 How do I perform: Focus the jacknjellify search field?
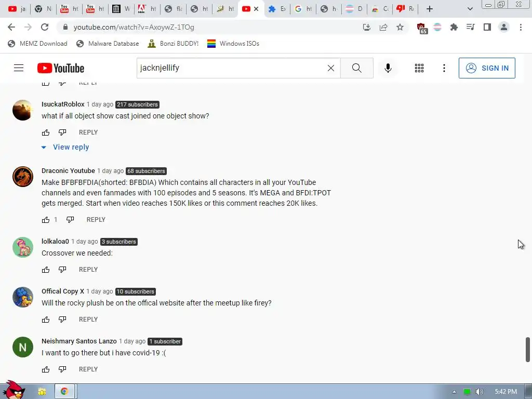click(231, 68)
